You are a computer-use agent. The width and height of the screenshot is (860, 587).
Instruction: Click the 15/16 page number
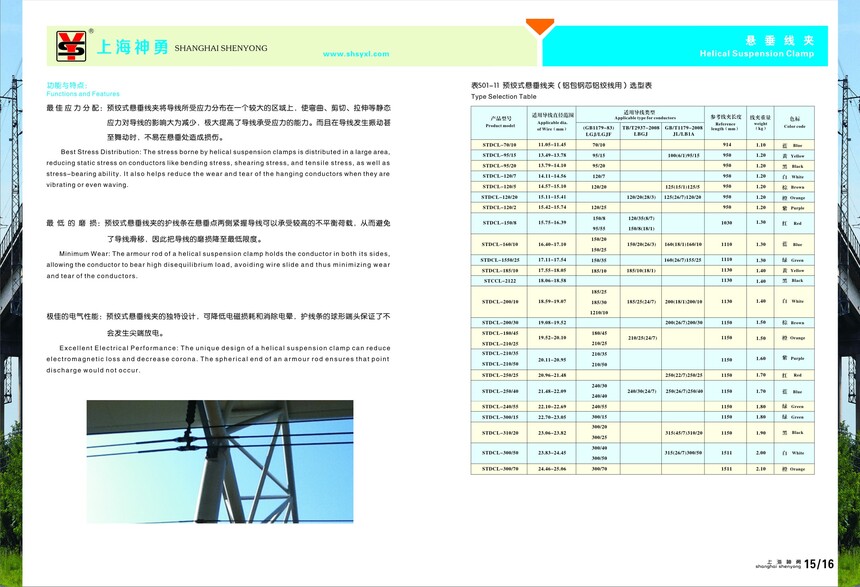point(818,565)
